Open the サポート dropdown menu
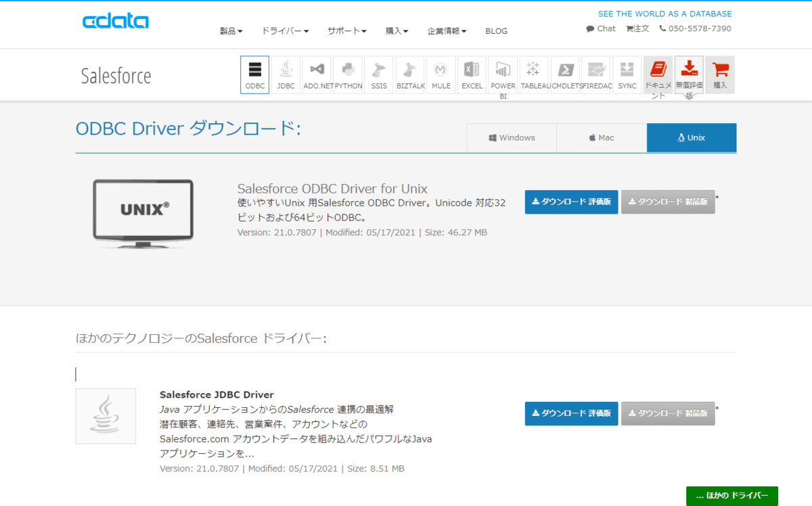The width and height of the screenshot is (812, 506). pyautogui.click(x=346, y=31)
